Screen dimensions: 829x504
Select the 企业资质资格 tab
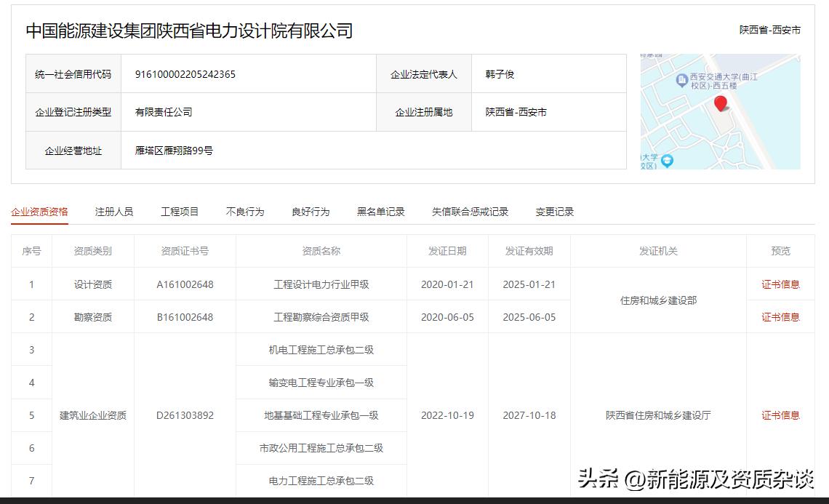tap(39, 212)
